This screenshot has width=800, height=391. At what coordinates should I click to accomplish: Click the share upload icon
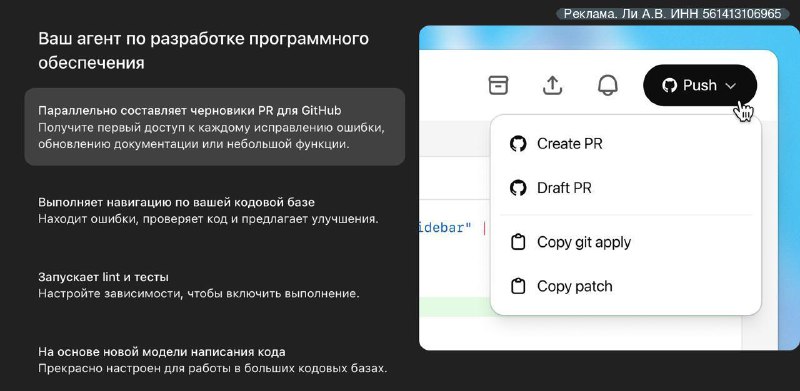tap(552, 85)
